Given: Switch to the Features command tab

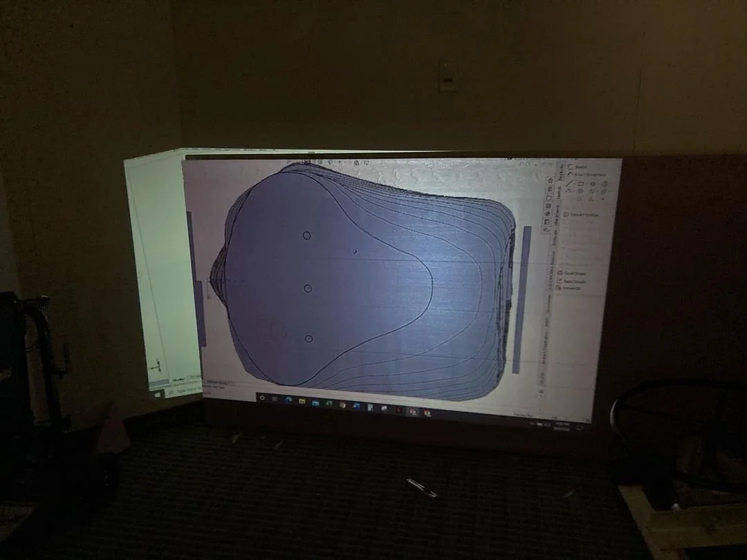Looking at the screenshot, I should pyautogui.click(x=561, y=173).
